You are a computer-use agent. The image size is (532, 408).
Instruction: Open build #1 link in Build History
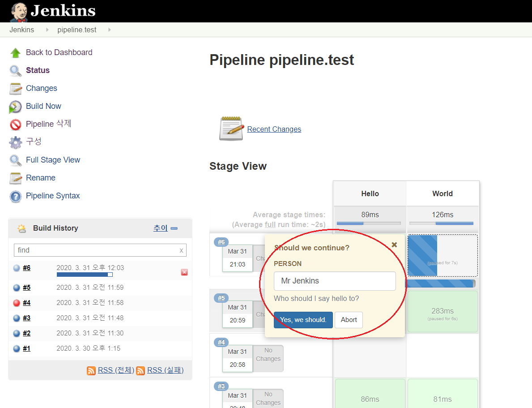(x=27, y=348)
